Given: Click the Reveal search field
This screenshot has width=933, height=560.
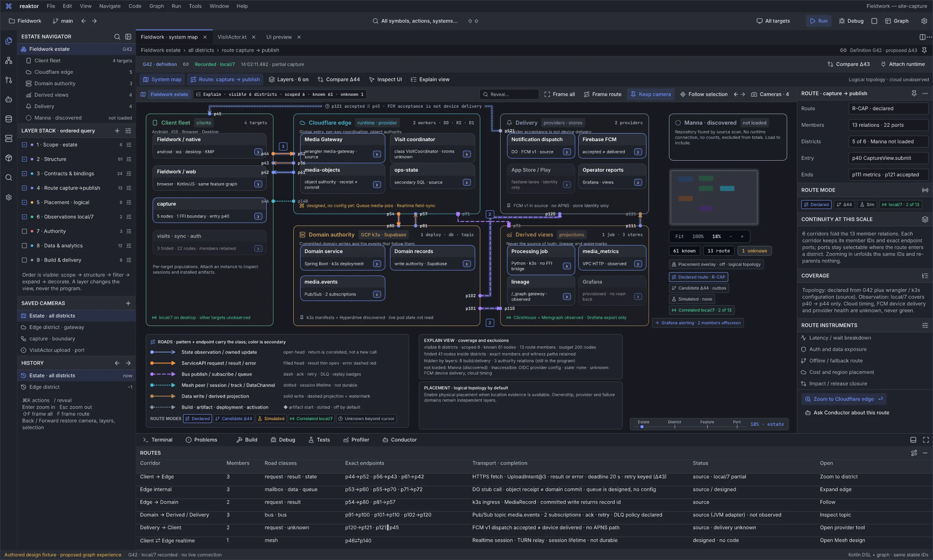Looking at the screenshot, I should 509,94.
